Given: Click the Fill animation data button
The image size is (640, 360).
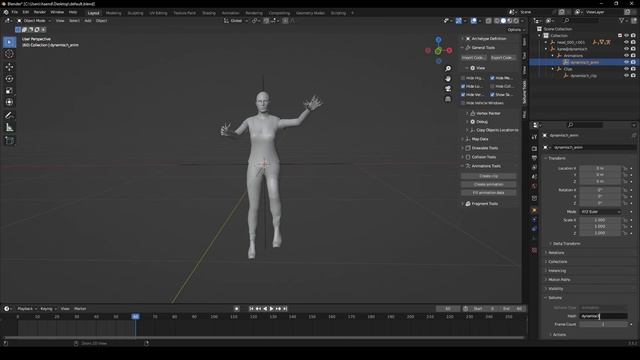Looking at the screenshot, I should pyautogui.click(x=489, y=193).
